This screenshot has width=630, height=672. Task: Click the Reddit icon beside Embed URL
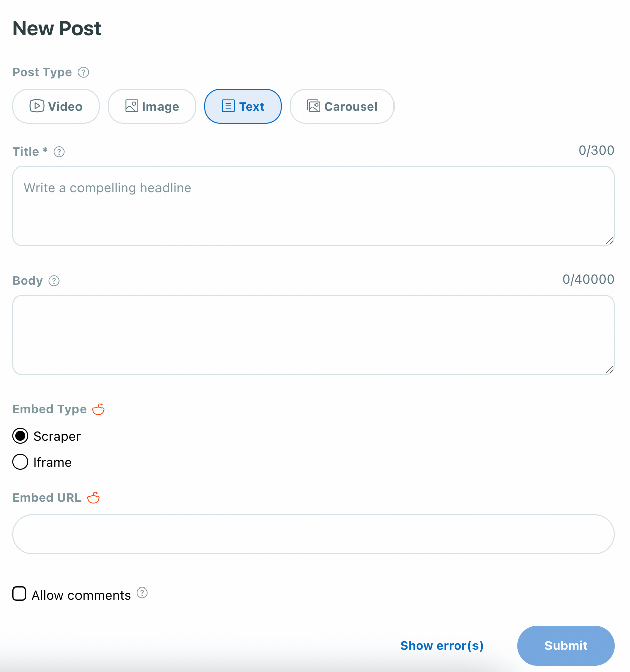click(93, 498)
